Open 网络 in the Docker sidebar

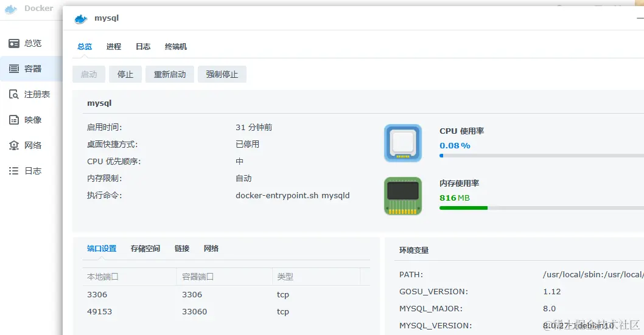pyautogui.click(x=31, y=145)
